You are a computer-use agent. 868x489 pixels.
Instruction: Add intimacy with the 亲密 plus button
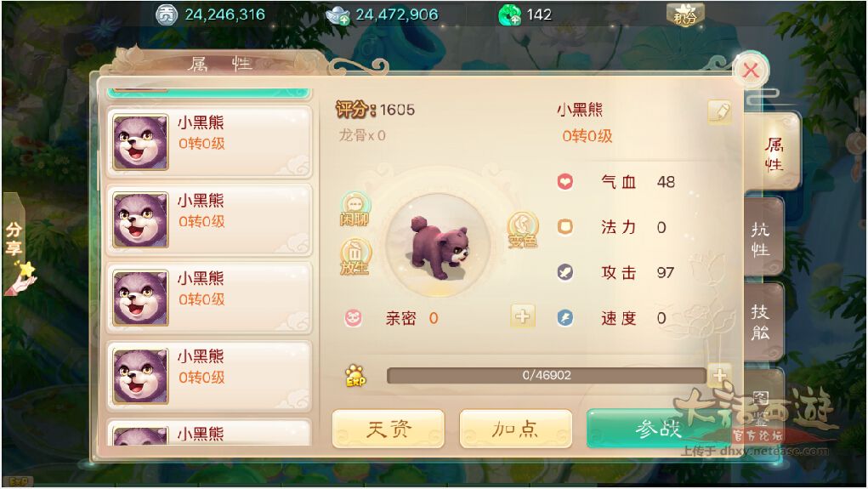(523, 316)
